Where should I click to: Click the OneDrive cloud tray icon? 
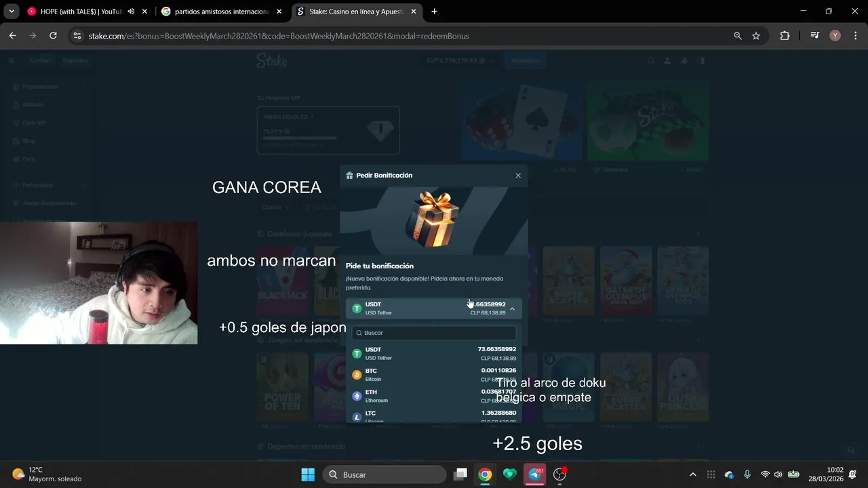[x=729, y=474]
